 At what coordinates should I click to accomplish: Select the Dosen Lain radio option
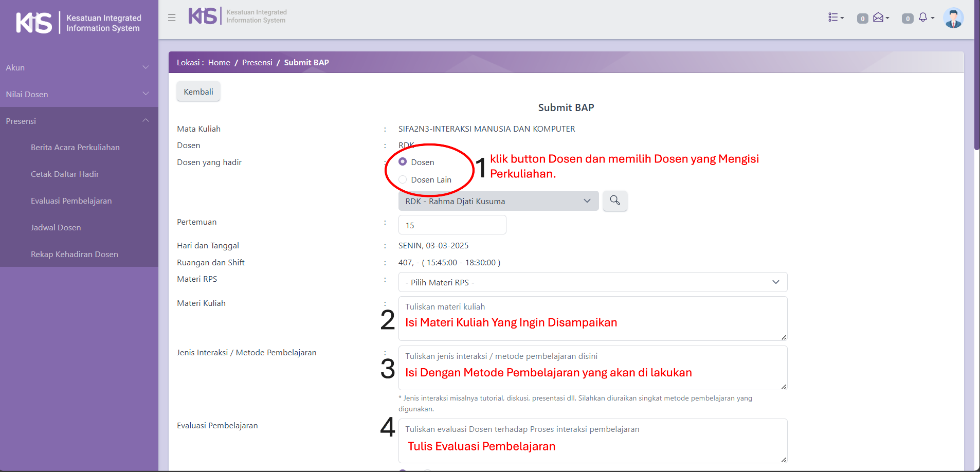(403, 179)
